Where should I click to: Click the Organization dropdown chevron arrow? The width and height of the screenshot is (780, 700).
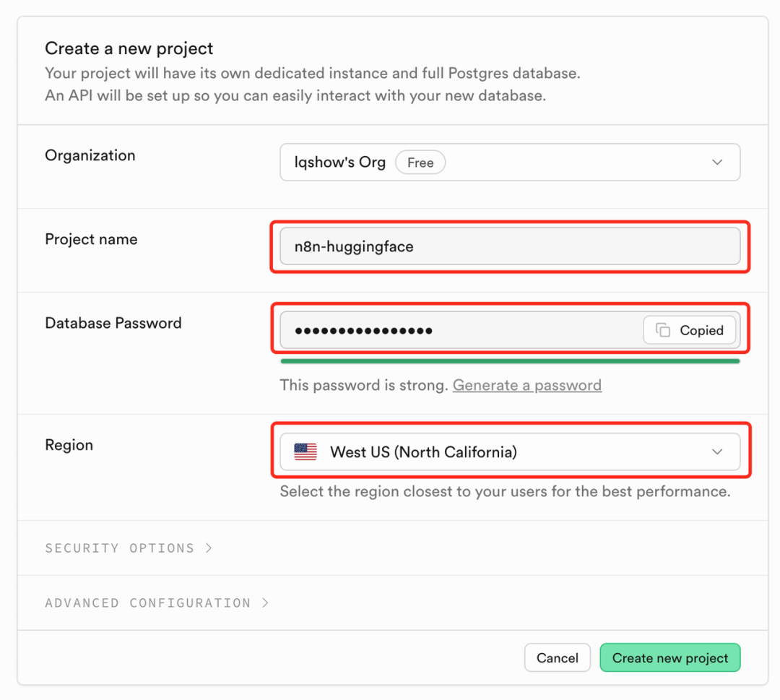click(x=717, y=163)
